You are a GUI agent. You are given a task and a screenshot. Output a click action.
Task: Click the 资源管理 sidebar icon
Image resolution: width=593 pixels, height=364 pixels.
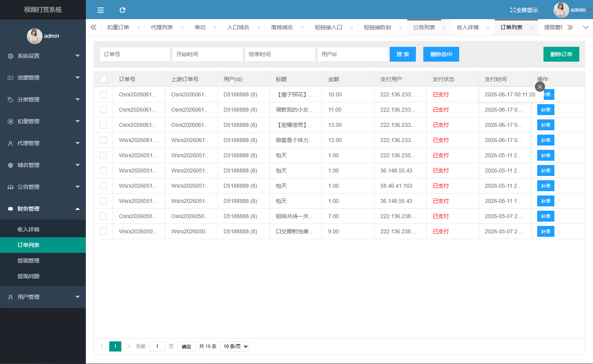click(11, 78)
